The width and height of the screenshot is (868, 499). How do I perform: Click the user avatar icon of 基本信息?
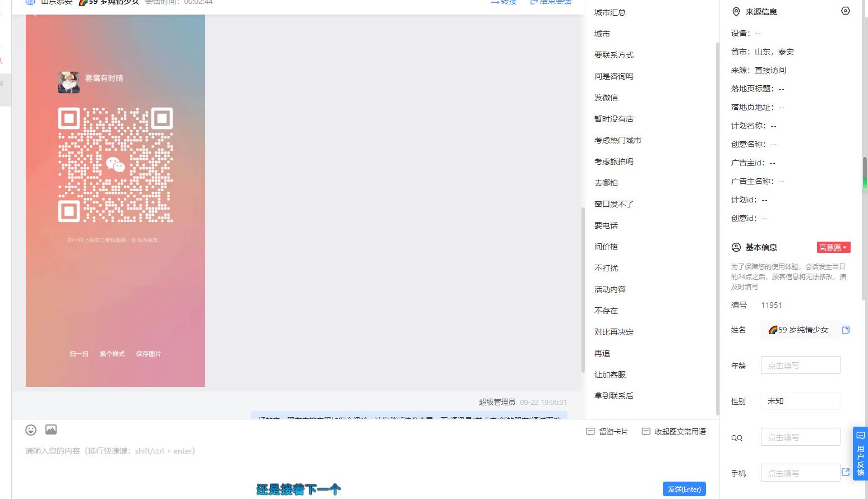pos(736,247)
